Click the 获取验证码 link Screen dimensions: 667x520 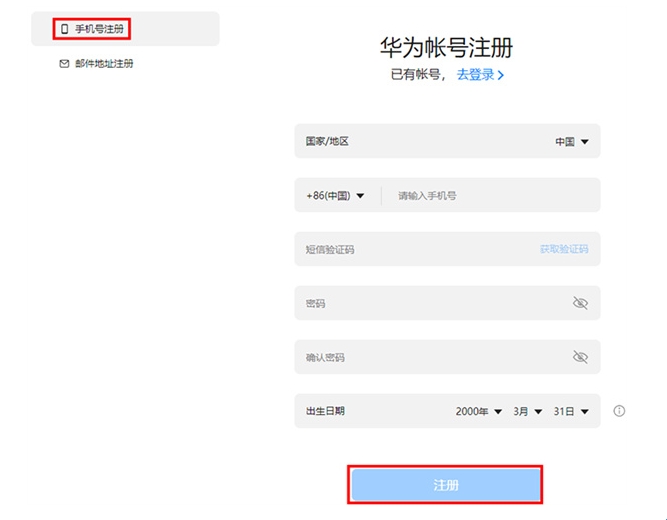[564, 249]
